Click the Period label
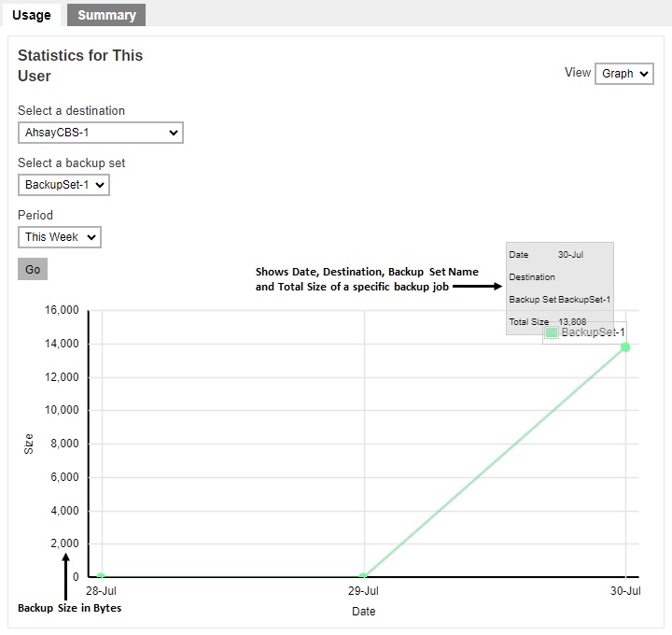Viewport: 672px width, 635px height. [x=35, y=215]
